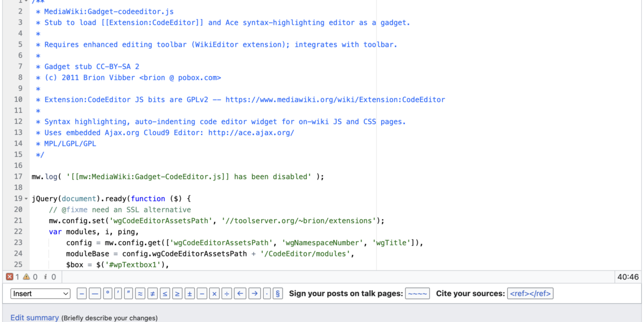This screenshot has width=644, height=322.
Task: Click the toolserver.org path string on line 21
Action: pyautogui.click(x=299, y=220)
